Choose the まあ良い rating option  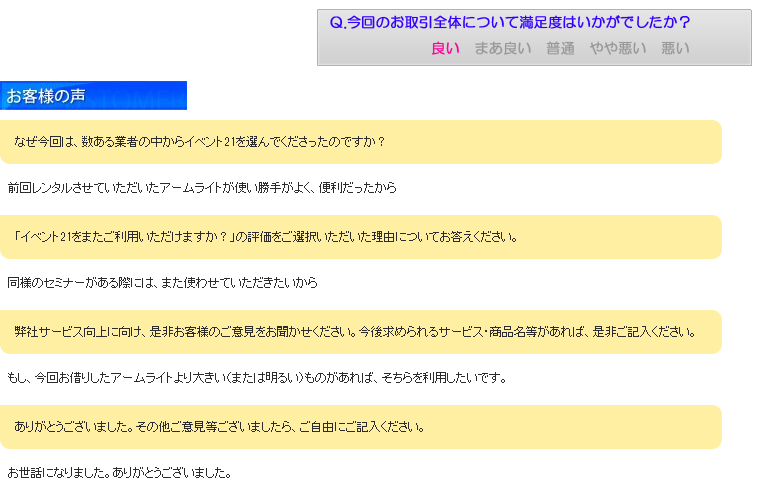tap(503, 48)
